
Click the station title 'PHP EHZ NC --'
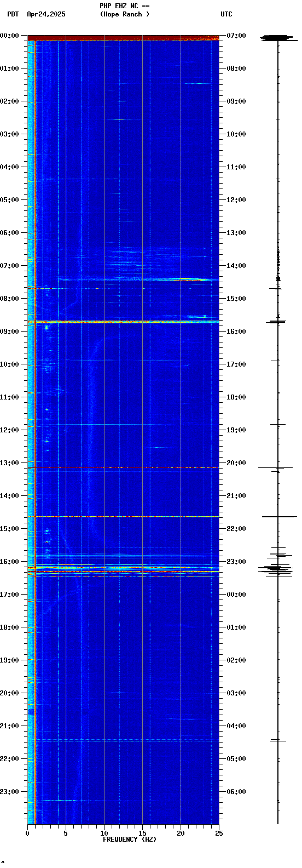point(125,6)
